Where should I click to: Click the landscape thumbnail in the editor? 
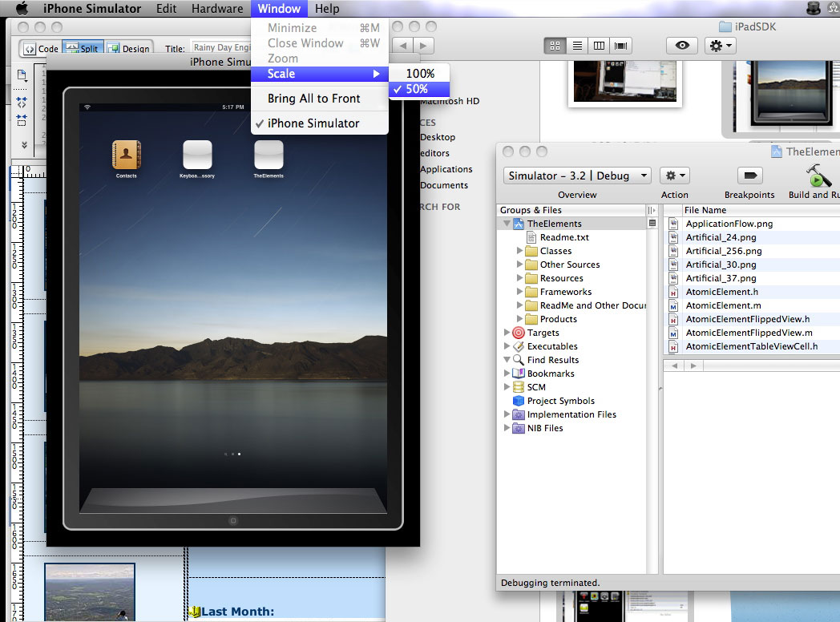[90, 592]
